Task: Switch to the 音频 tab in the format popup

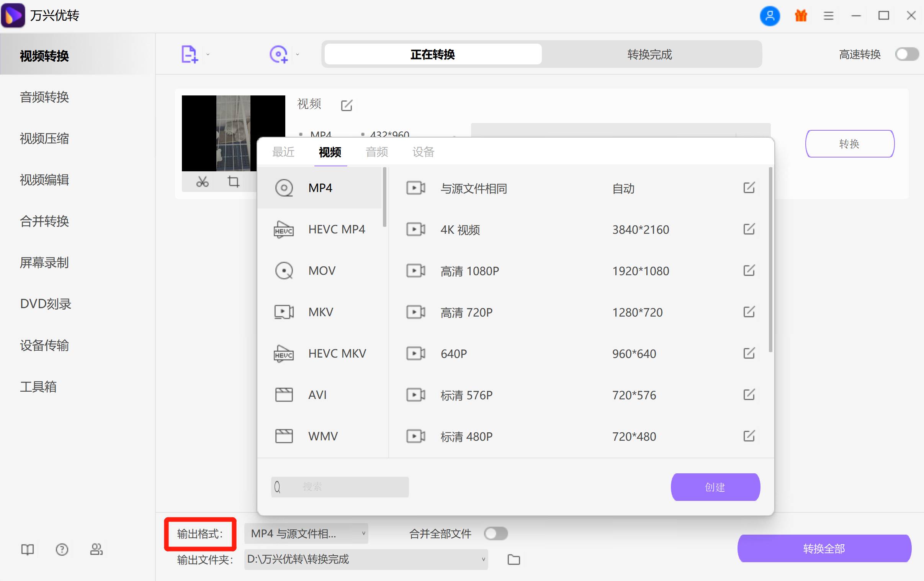Action: pyautogui.click(x=376, y=152)
